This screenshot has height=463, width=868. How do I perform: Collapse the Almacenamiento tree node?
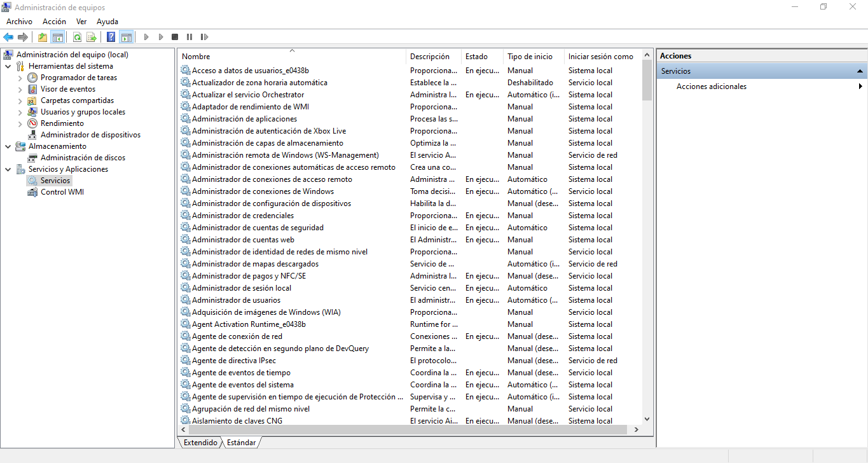(x=8, y=146)
